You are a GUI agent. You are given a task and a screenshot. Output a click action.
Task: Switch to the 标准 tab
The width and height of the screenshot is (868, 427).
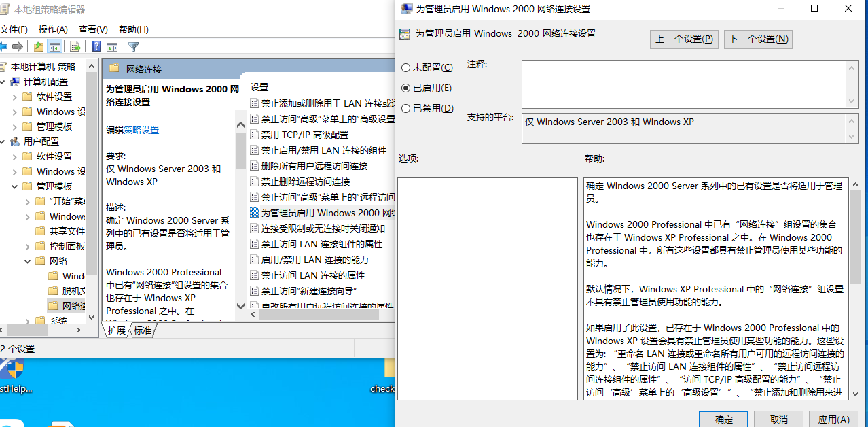[143, 330]
